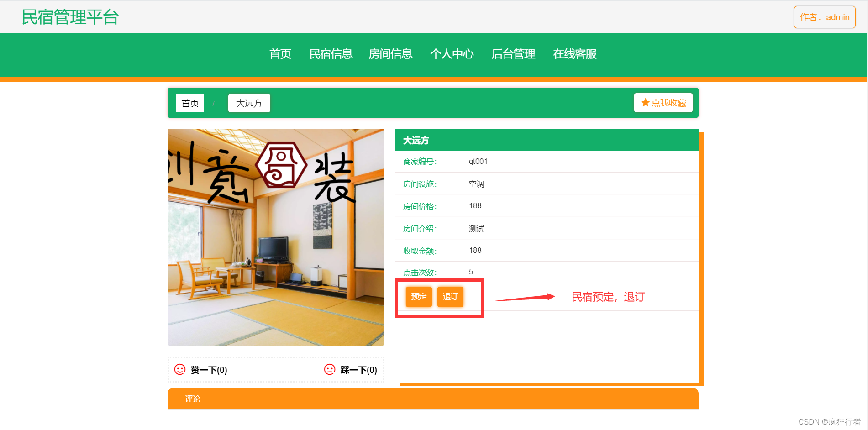Open 在线客服 menu item
This screenshot has width=868, height=430.
tap(575, 54)
